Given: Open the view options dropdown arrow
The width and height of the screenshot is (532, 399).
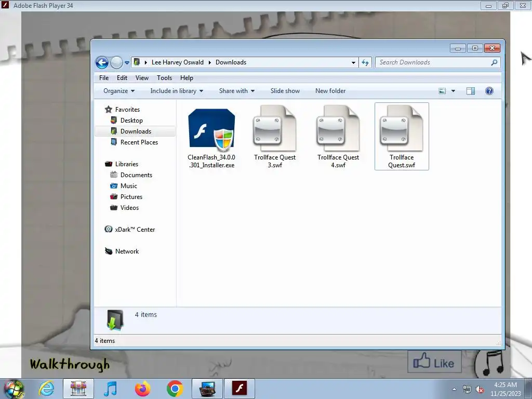Looking at the screenshot, I should point(453,91).
